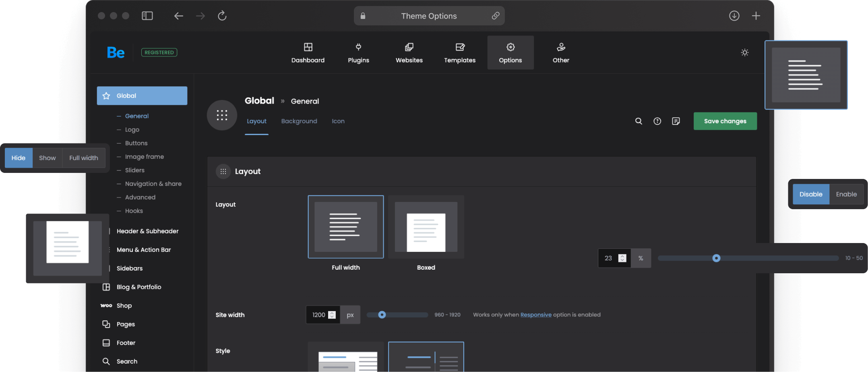The image size is (868, 372).
Task: Click the help question mark icon
Action: [x=657, y=121]
